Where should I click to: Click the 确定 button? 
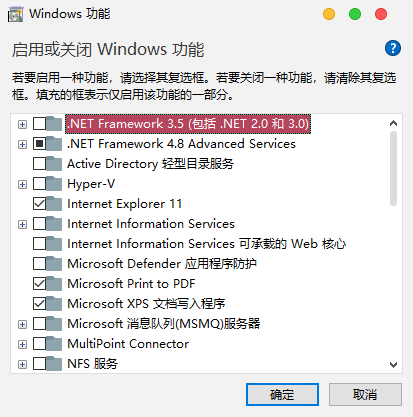click(282, 395)
